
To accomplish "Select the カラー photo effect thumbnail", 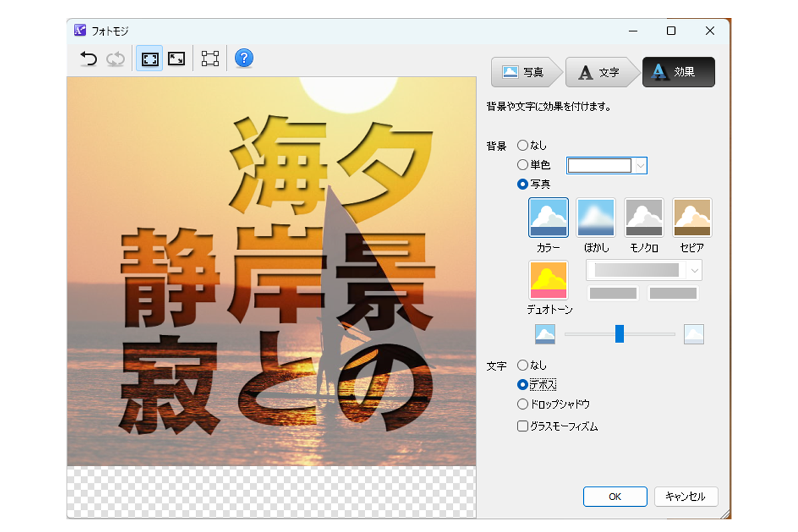I will click(x=548, y=218).
